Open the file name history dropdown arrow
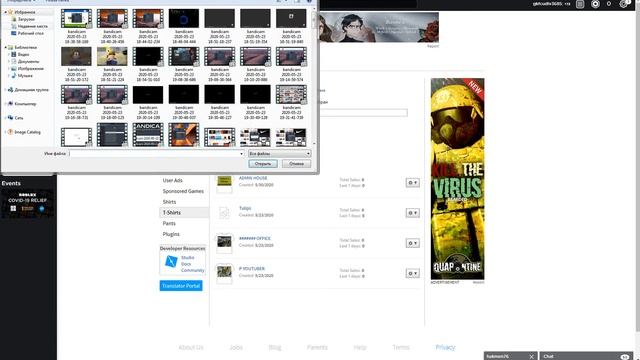 (x=242, y=154)
